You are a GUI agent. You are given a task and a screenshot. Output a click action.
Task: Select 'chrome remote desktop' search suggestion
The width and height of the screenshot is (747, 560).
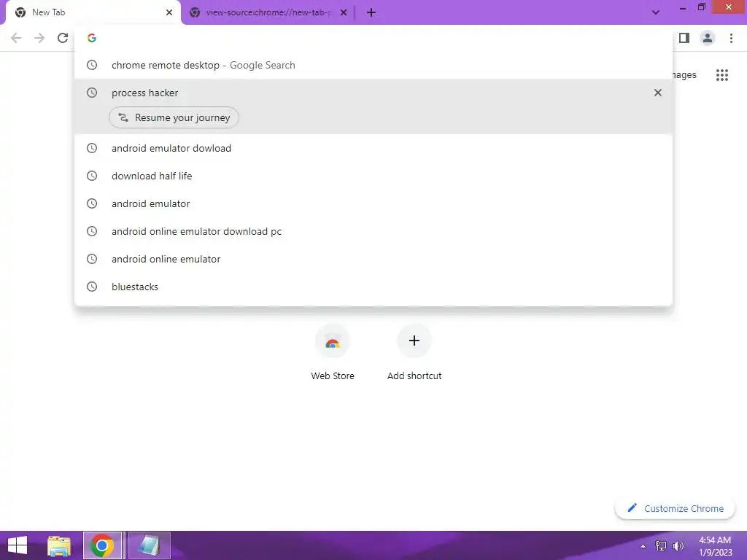point(373,65)
